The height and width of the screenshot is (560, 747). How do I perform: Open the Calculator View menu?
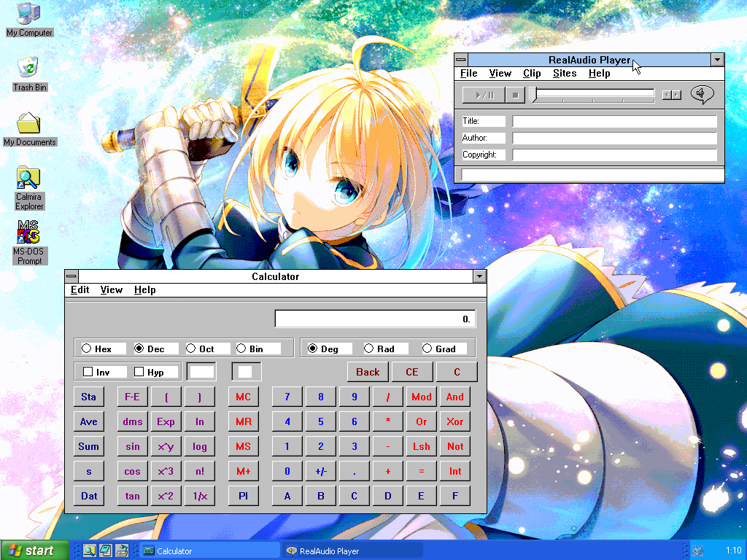pyautogui.click(x=111, y=290)
